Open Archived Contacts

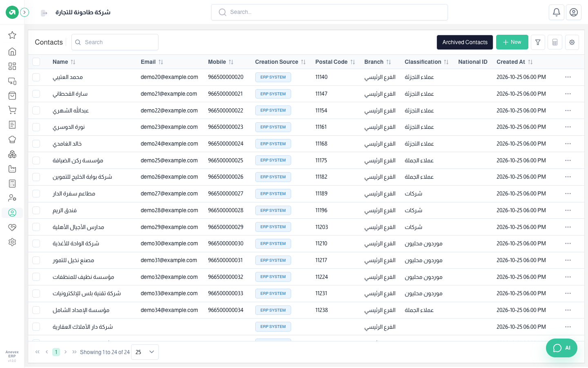pyautogui.click(x=465, y=42)
